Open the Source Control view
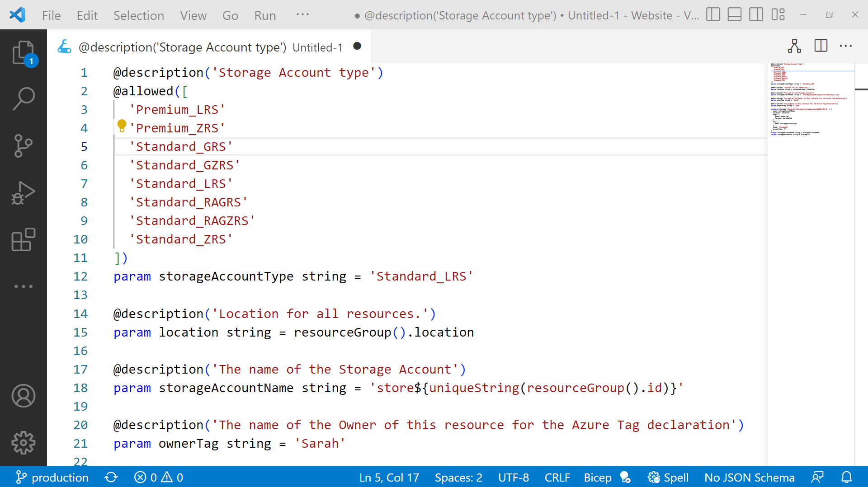 pos(23,146)
